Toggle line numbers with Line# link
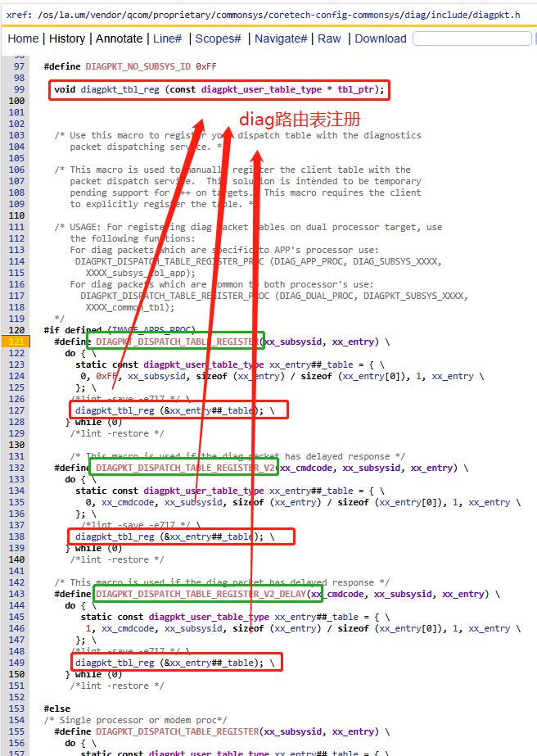This screenshot has height=756, width=537. click(x=167, y=38)
